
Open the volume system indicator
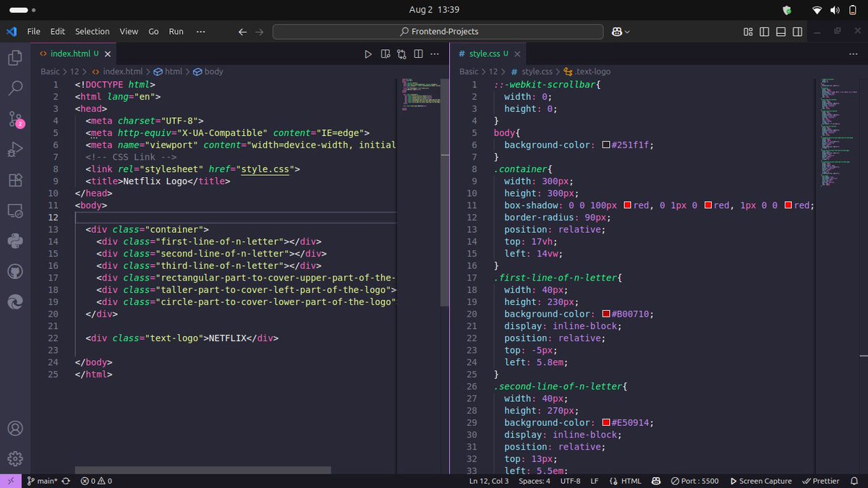pos(835,10)
